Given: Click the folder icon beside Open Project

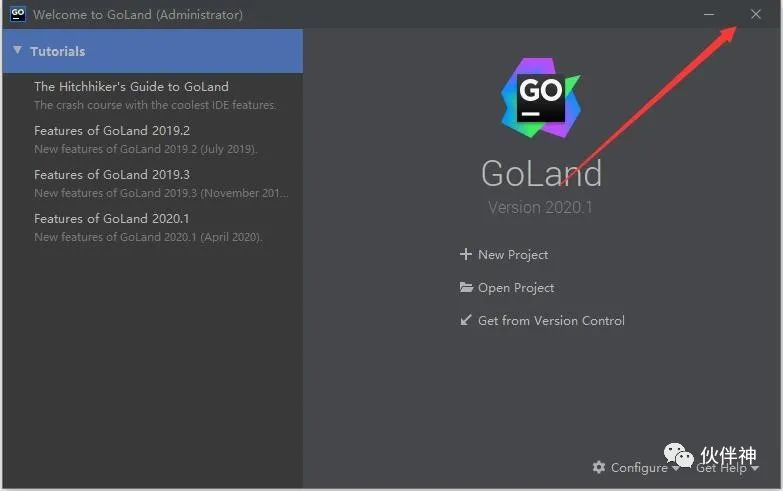Looking at the screenshot, I should point(466,287).
